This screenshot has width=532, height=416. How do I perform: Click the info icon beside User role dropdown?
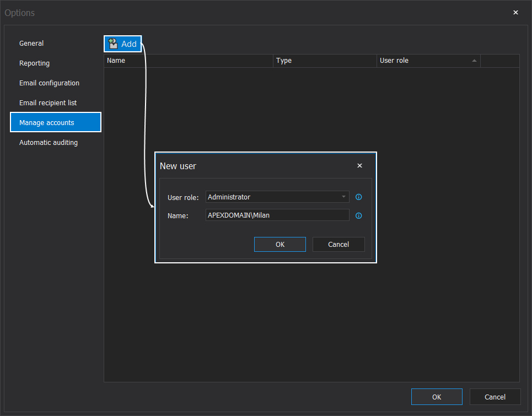pyautogui.click(x=358, y=197)
